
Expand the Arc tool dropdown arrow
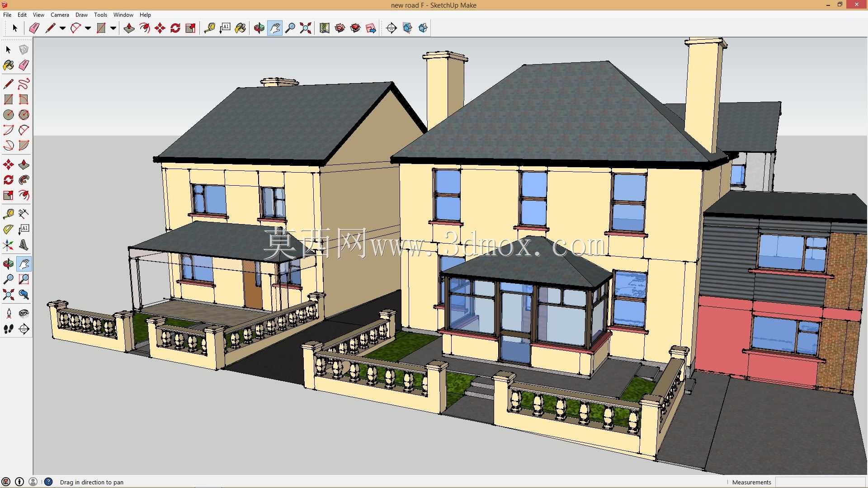(88, 28)
